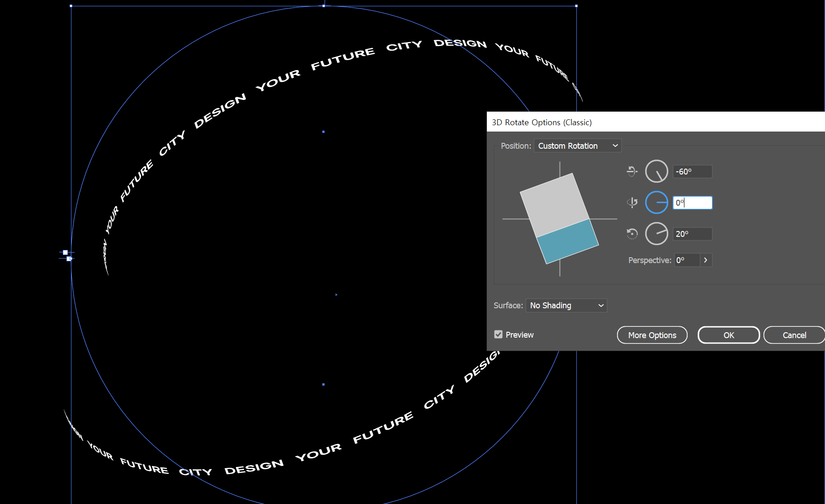Click the gray face of the rotation cube
Screen dimensions: 825x504
555,204
